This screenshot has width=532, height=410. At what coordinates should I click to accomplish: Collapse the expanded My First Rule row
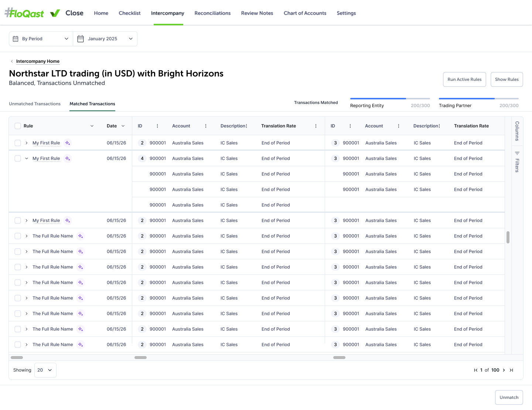27,158
